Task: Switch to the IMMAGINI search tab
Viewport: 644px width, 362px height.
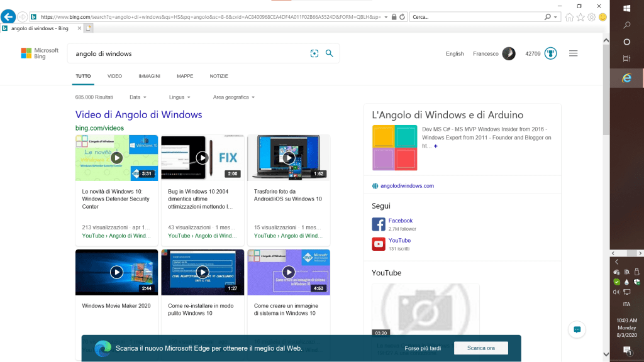Action: point(149,76)
